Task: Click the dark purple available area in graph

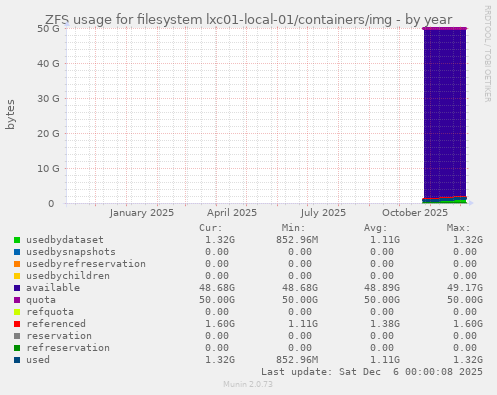Action: pos(445,113)
